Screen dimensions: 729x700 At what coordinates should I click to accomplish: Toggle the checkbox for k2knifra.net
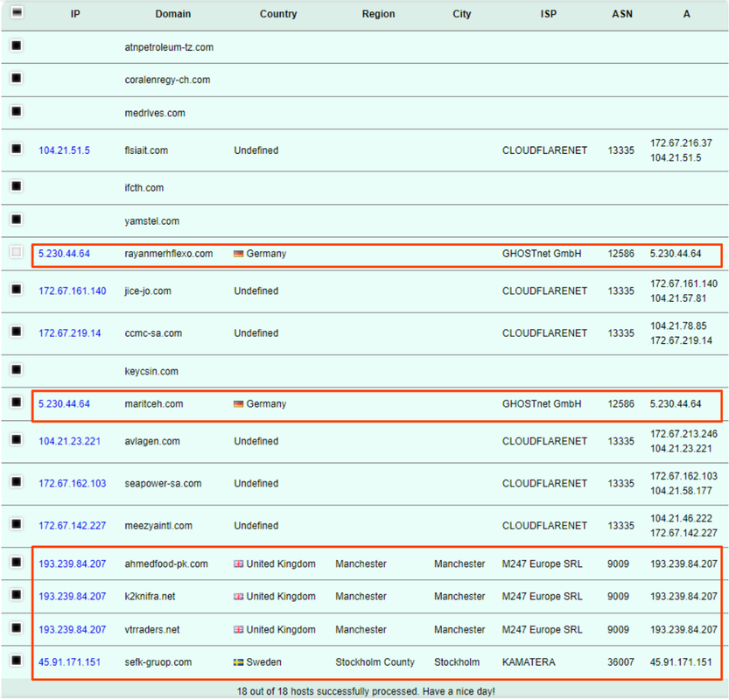coord(17,594)
